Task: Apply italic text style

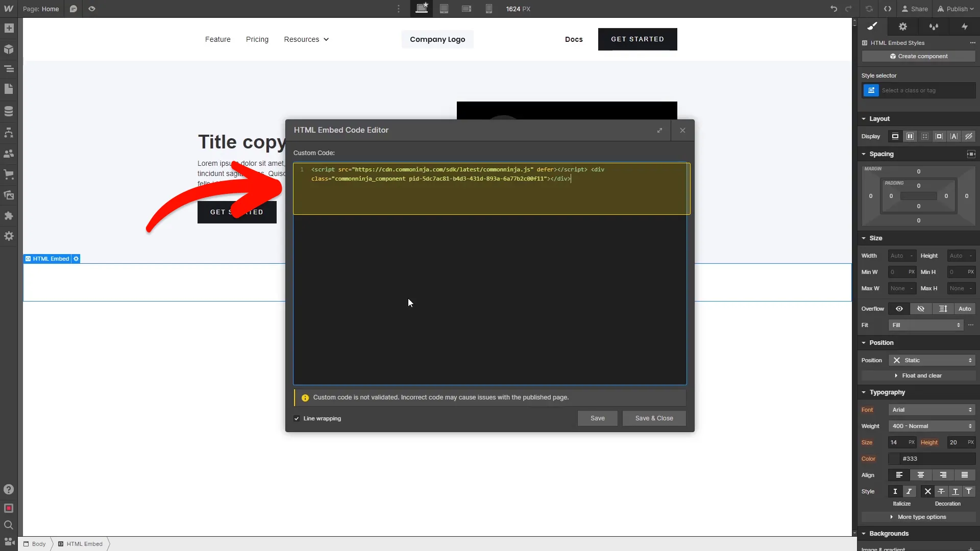Action: (909, 491)
